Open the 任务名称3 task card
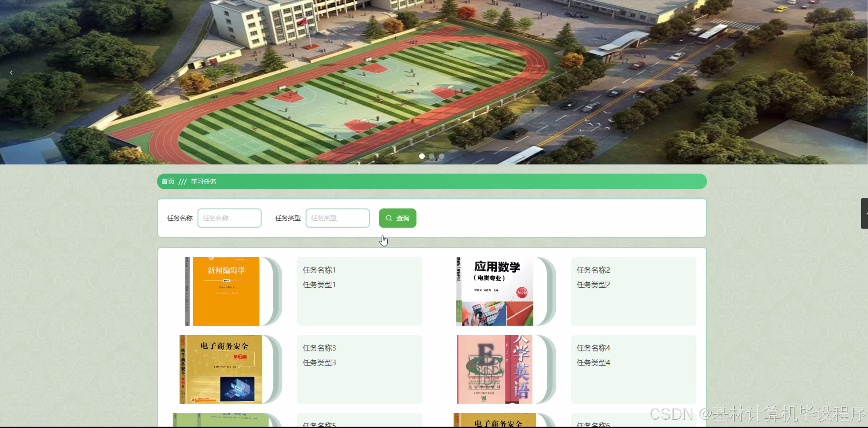The width and height of the screenshot is (868, 428). click(359, 369)
